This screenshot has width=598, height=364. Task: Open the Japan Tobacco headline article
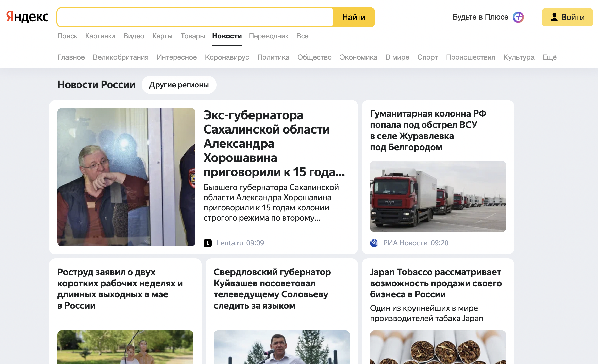click(x=436, y=283)
